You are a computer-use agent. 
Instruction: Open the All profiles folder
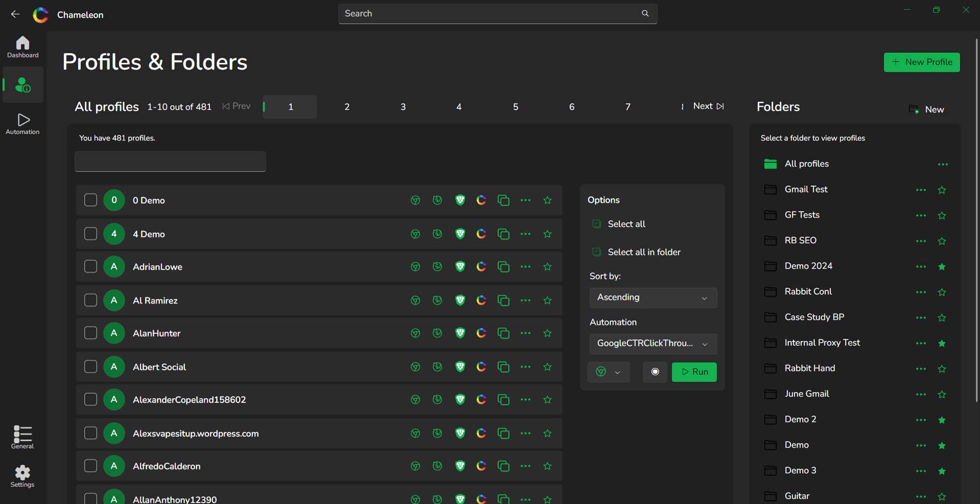[x=806, y=164]
